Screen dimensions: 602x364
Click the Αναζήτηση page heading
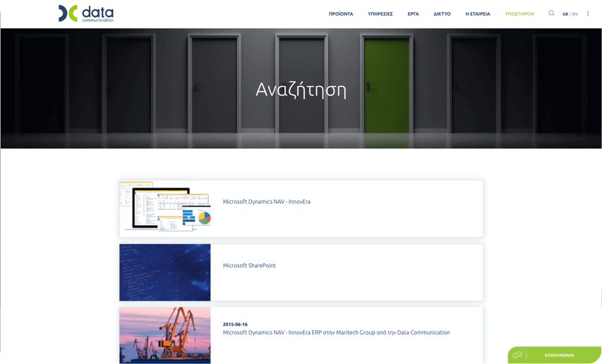click(301, 90)
